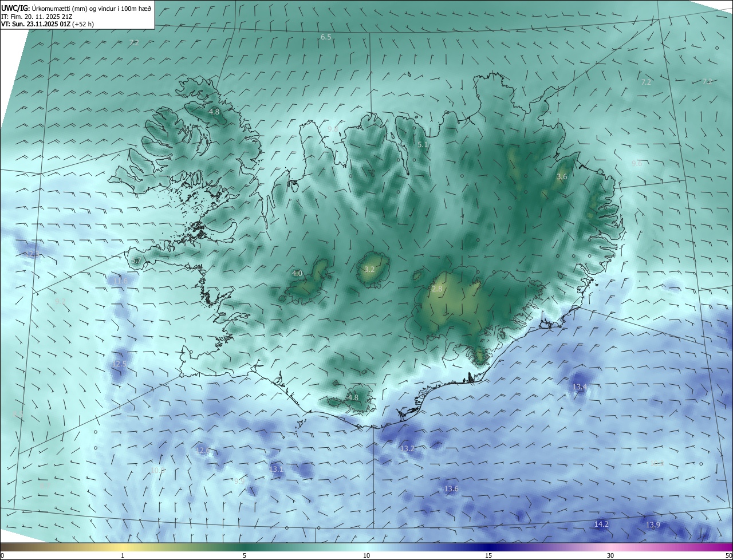Click the '(+52 h)' forecast offset text
Image resolution: width=733 pixels, height=560 pixels.
83,24
